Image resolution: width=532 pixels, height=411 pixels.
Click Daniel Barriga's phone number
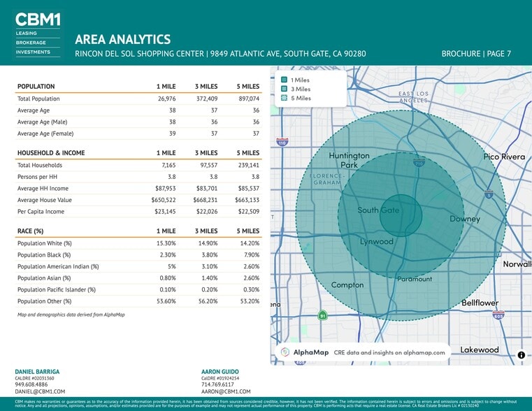coord(33,384)
